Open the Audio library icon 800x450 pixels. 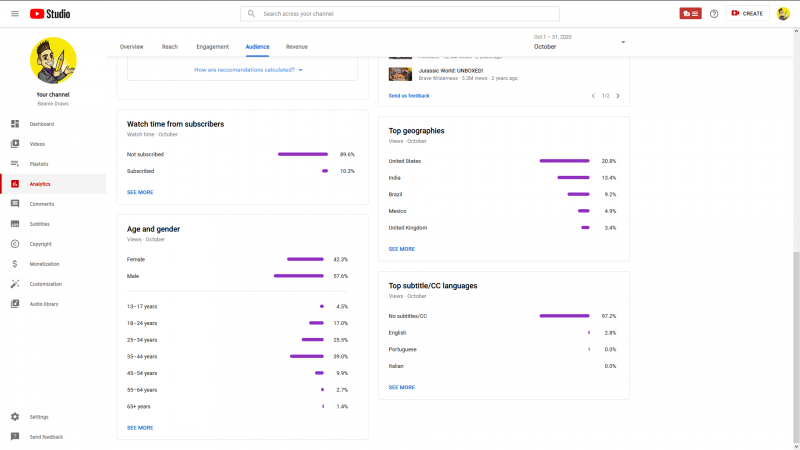coord(15,304)
